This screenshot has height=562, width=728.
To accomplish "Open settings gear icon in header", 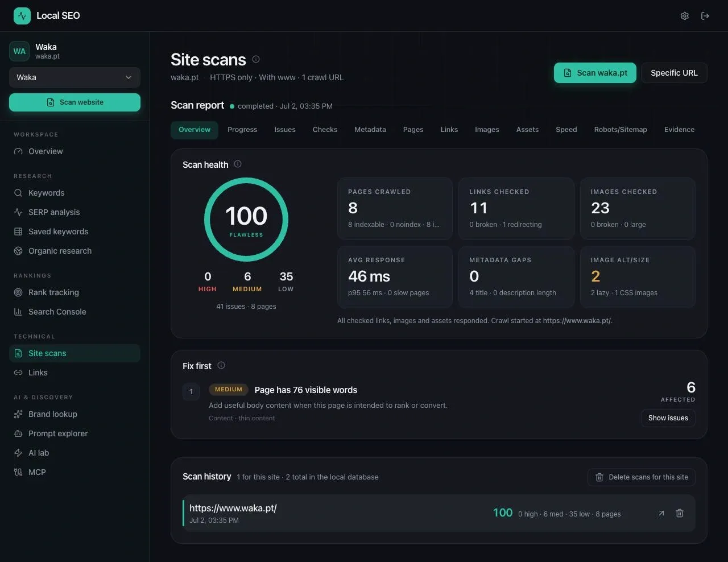I will (x=685, y=16).
